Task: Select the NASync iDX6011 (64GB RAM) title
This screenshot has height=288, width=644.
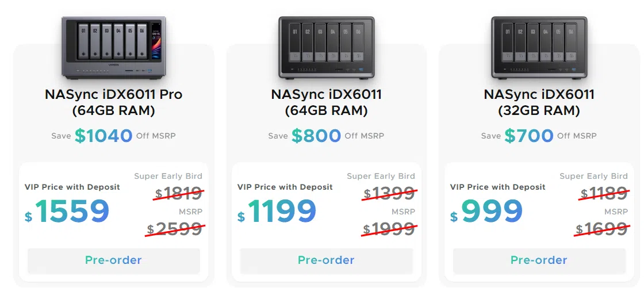Action: click(x=327, y=102)
